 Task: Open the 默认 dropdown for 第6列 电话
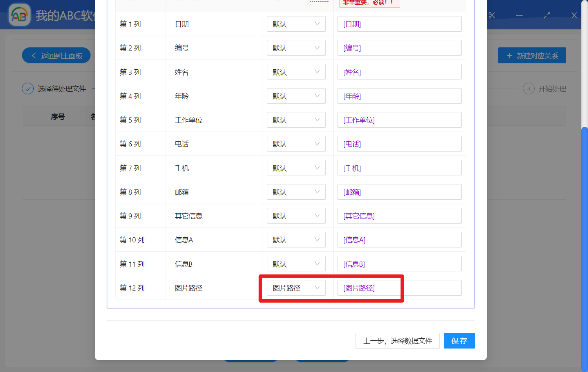296,144
